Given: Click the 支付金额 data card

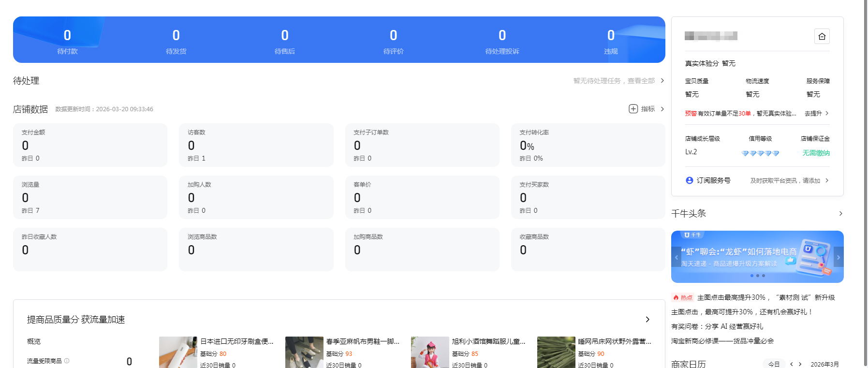Looking at the screenshot, I should (x=90, y=145).
